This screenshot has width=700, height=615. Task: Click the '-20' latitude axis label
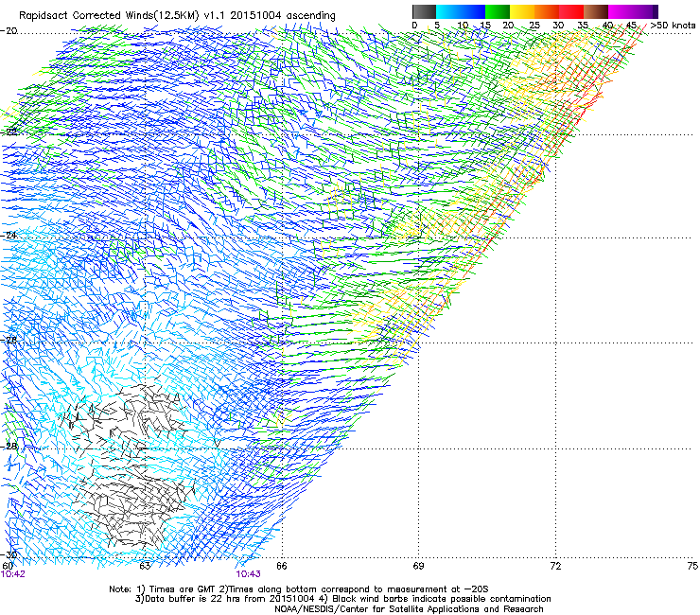[9, 31]
